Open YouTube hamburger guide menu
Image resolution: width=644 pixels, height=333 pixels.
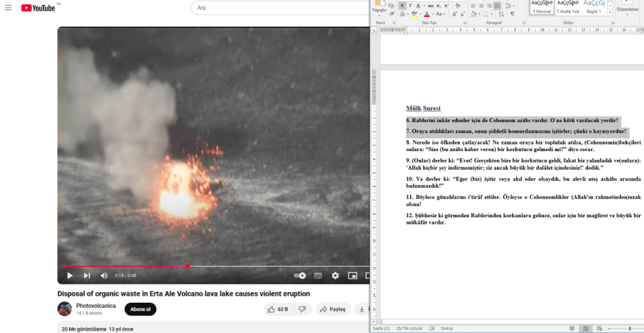(x=9, y=8)
